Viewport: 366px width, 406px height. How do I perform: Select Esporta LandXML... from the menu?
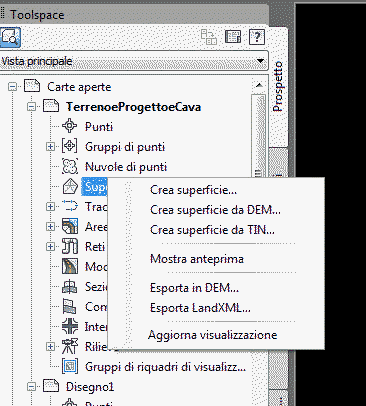click(200, 308)
